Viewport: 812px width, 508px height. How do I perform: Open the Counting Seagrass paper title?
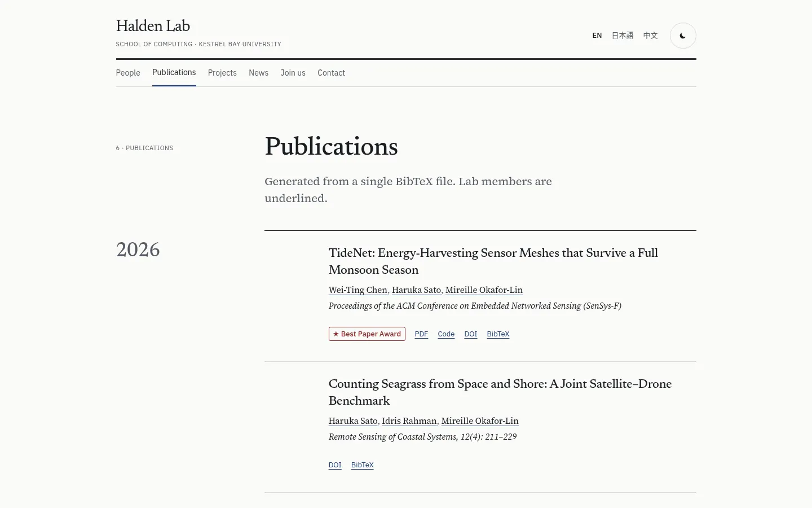coord(500,392)
